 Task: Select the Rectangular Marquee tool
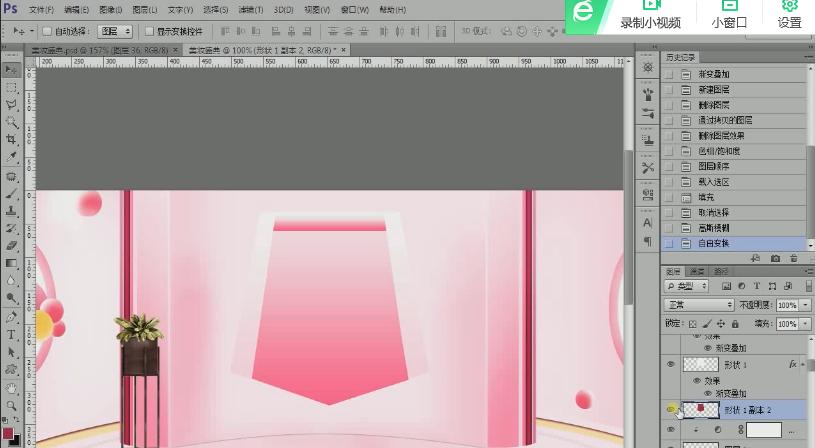coord(11,87)
